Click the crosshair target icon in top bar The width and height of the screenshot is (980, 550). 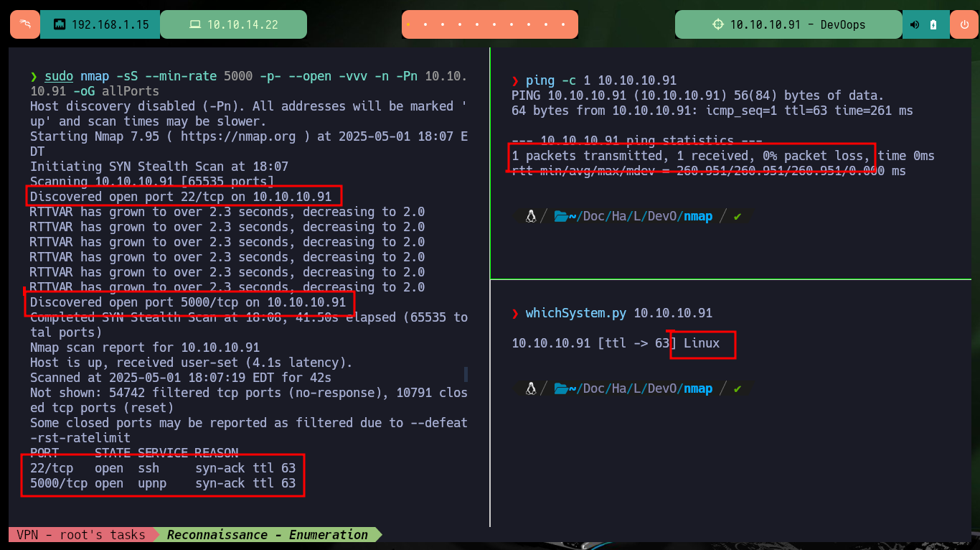[x=718, y=24]
